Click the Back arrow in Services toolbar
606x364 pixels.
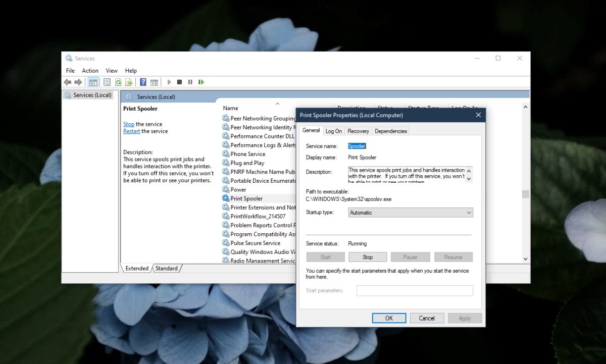click(x=68, y=82)
